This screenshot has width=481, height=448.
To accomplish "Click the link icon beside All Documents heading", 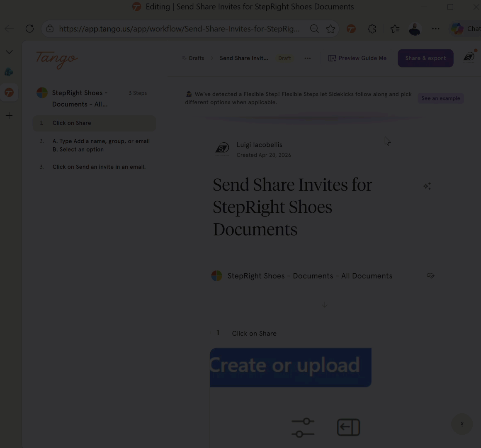I will point(430,276).
